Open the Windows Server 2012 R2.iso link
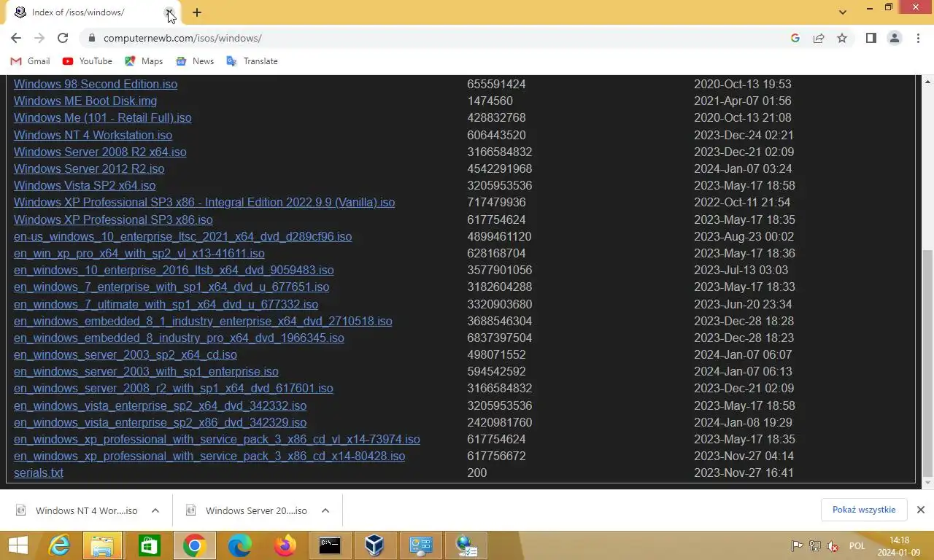The image size is (934, 560). coord(89,168)
